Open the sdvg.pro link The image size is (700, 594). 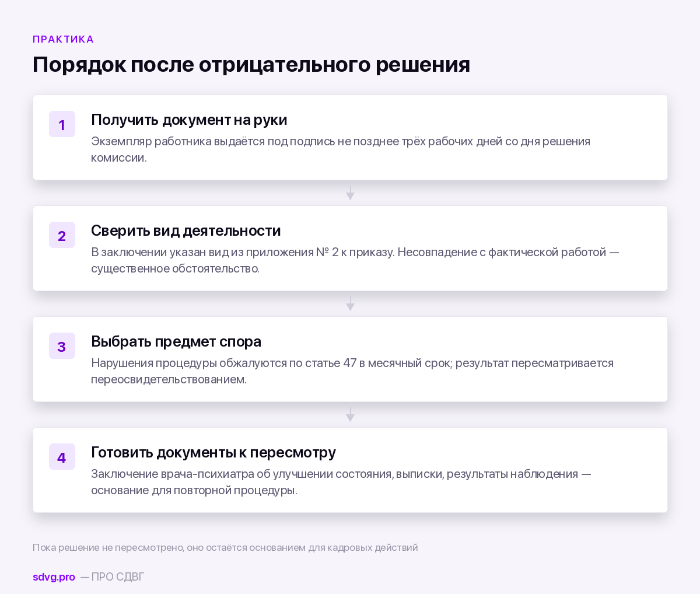(x=54, y=577)
